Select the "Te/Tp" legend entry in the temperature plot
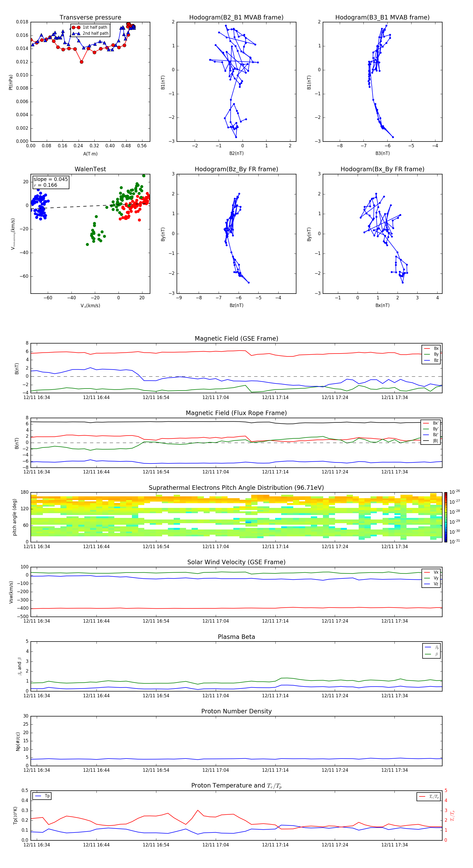Viewport: 473px width, 868px height. [x=429, y=796]
